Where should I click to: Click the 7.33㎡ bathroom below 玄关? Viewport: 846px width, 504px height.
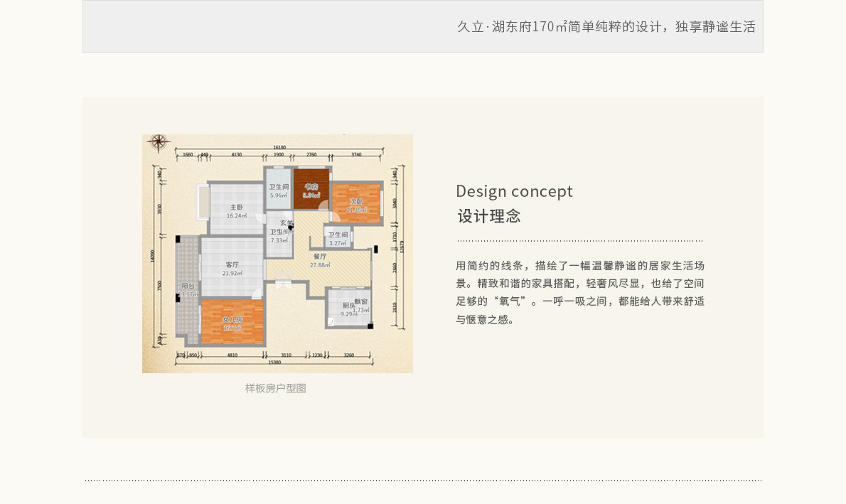pos(279,236)
